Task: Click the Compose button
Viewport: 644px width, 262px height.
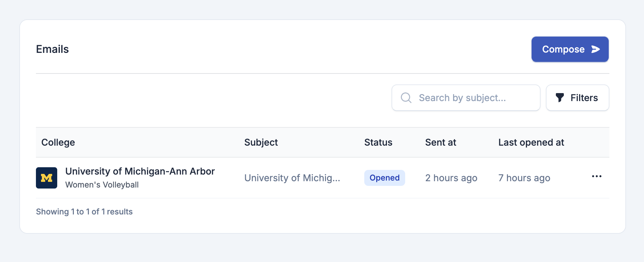Action: point(570,49)
